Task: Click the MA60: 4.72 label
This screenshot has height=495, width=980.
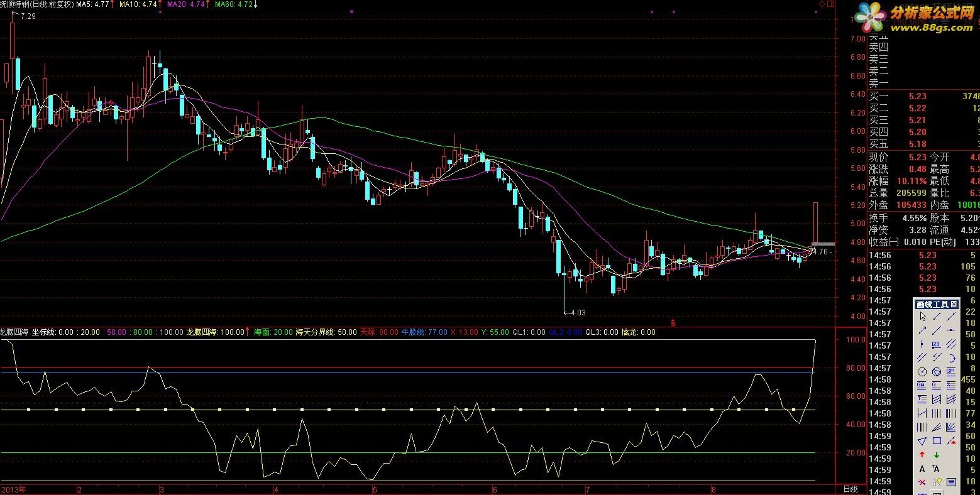Action: 233,4
